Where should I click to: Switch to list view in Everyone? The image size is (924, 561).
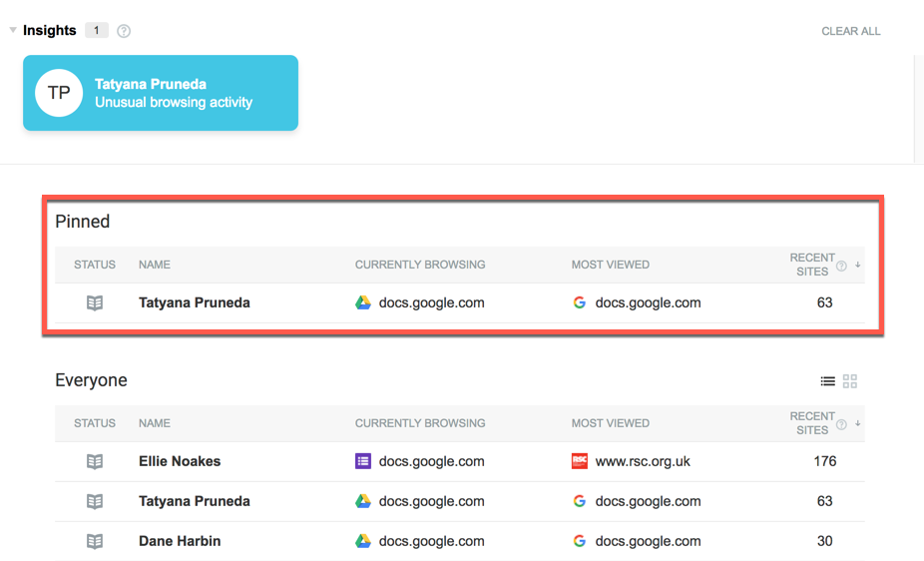(x=827, y=381)
